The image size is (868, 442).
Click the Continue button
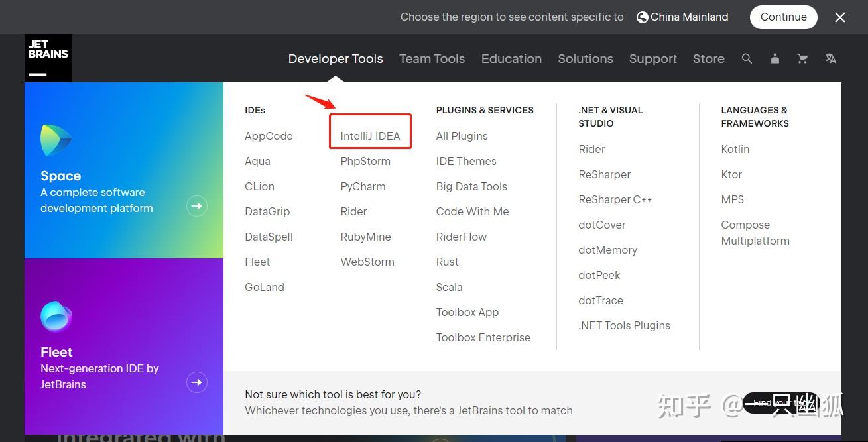click(784, 17)
